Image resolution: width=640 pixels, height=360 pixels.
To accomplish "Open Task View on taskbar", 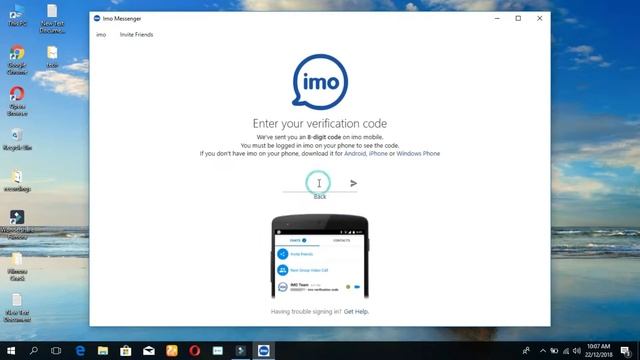I will pos(56,351).
